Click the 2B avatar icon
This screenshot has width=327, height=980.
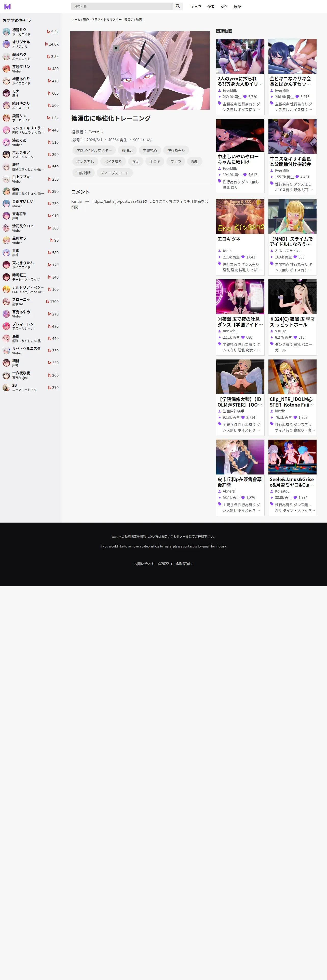[6, 388]
